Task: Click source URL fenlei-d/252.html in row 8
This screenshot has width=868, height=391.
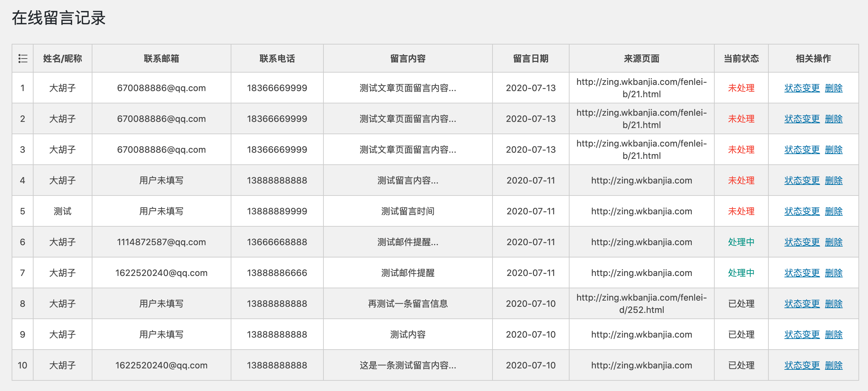Action: pos(641,304)
